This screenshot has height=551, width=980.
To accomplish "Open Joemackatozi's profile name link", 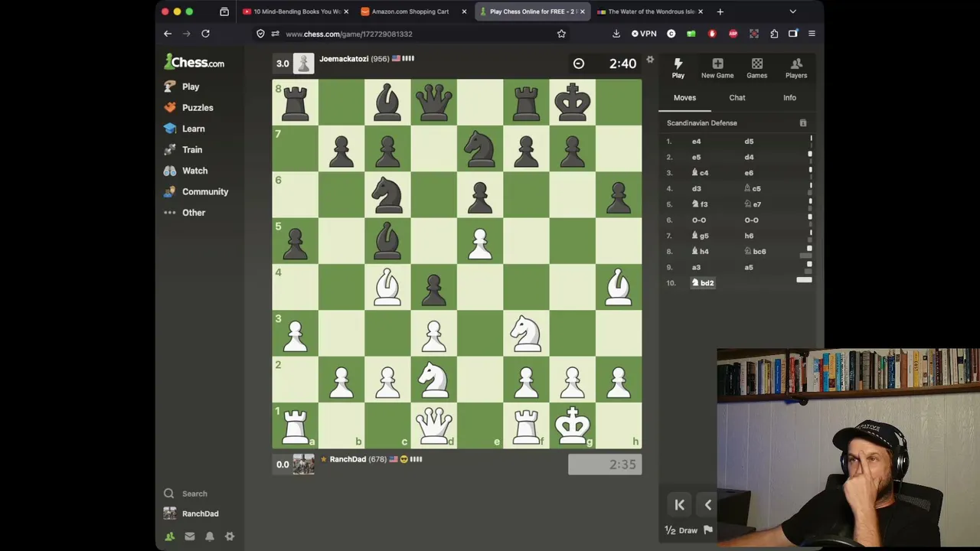I will click(x=344, y=59).
